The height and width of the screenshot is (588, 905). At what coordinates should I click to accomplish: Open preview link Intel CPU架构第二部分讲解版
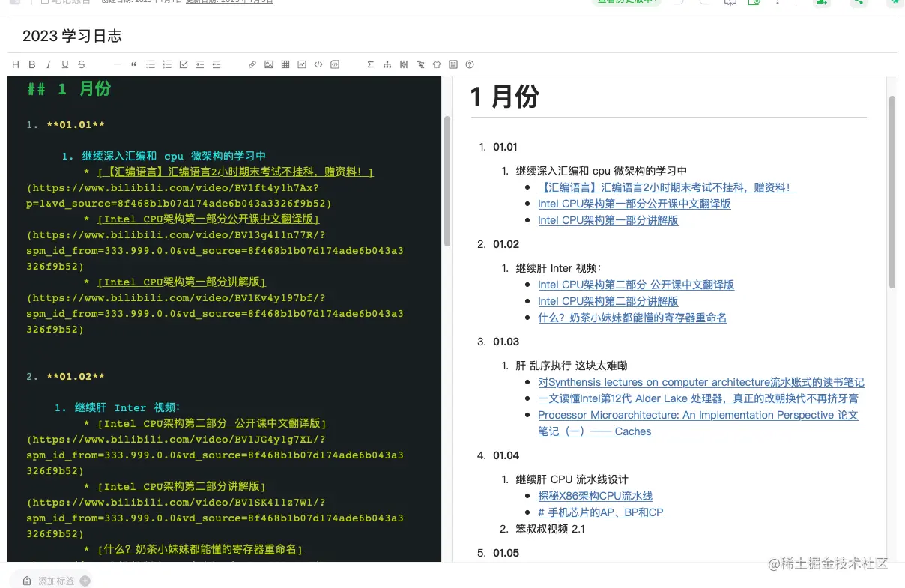pos(608,301)
